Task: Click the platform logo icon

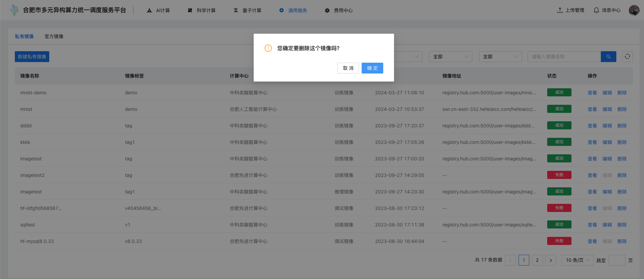Action: pos(14,10)
